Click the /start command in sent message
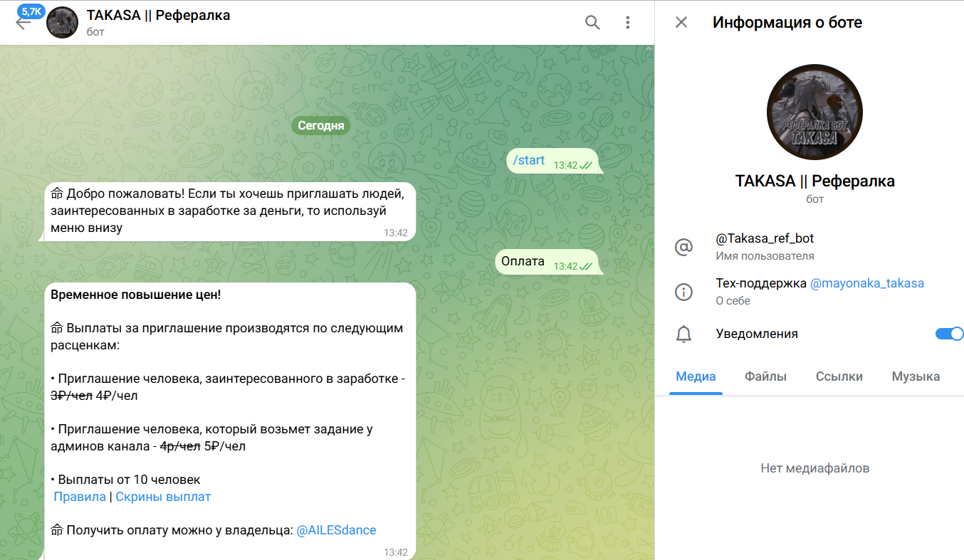Screen dimensions: 964x560 [x=529, y=160]
